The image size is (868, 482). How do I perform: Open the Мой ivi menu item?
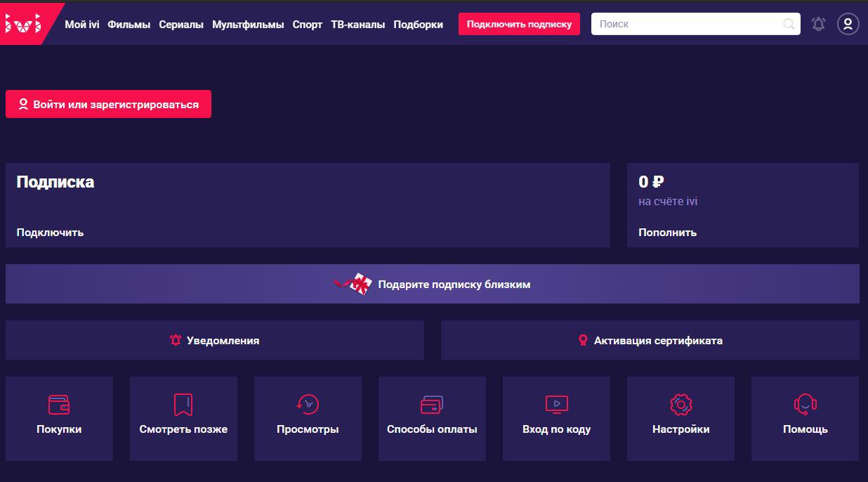[82, 24]
